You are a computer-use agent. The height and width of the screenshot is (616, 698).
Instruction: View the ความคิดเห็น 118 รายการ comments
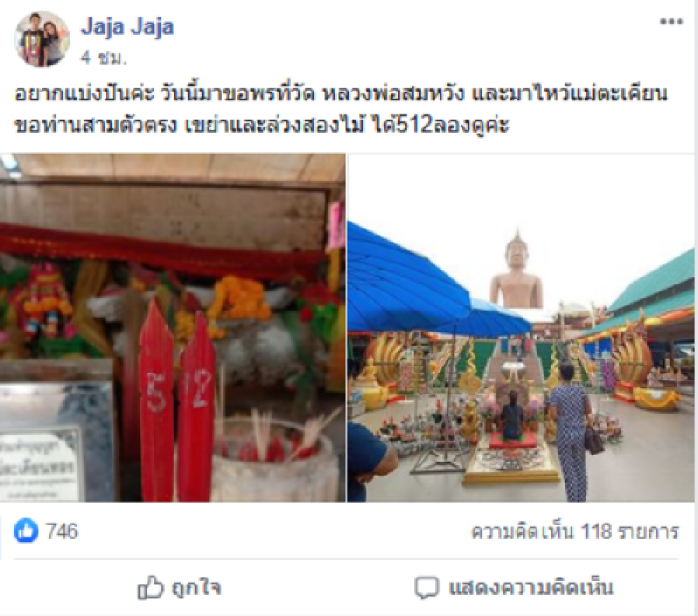(575, 531)
